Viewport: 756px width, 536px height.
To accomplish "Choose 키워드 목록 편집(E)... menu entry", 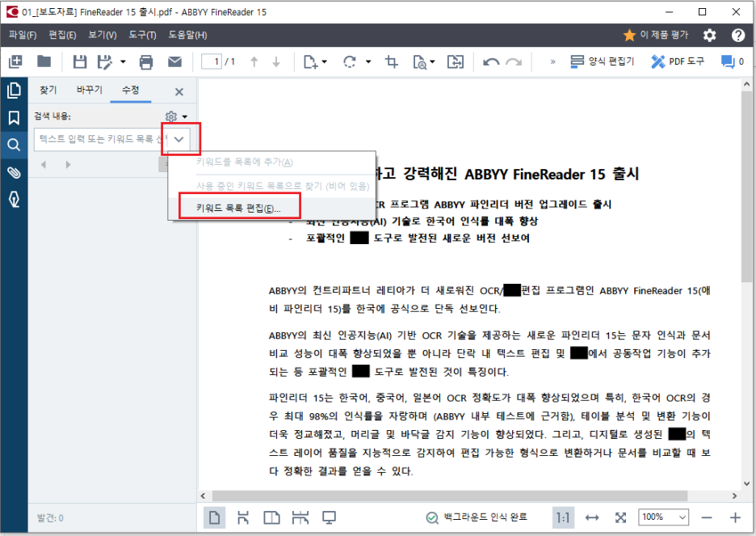I will (272, 208).
